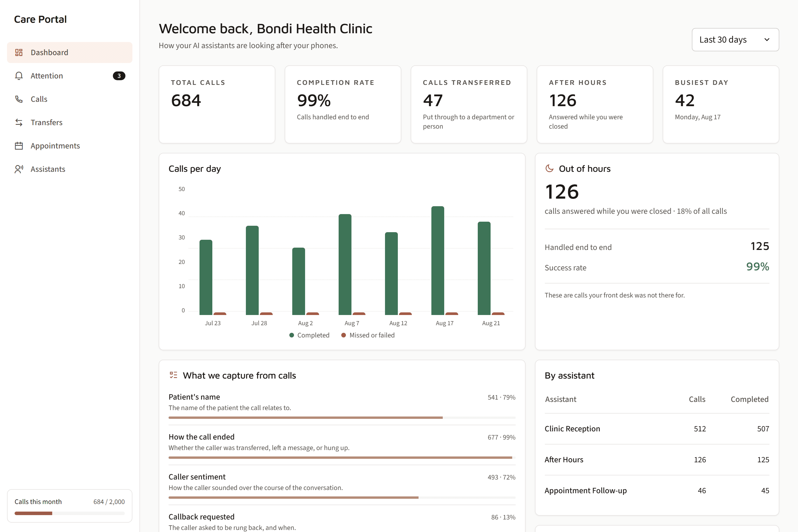The width and height of the screenshot is (798, 532).
Task: Click the Appointments calendar icon
Action: click(x=19, y=146)
